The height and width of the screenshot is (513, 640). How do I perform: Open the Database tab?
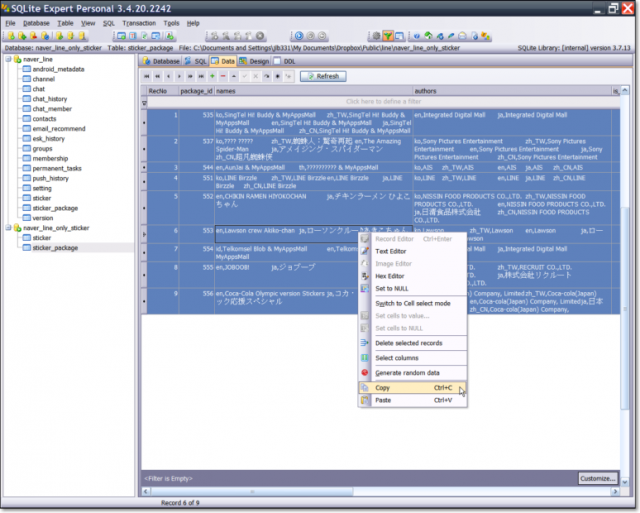pyautogui.click(x=161, y=61)
